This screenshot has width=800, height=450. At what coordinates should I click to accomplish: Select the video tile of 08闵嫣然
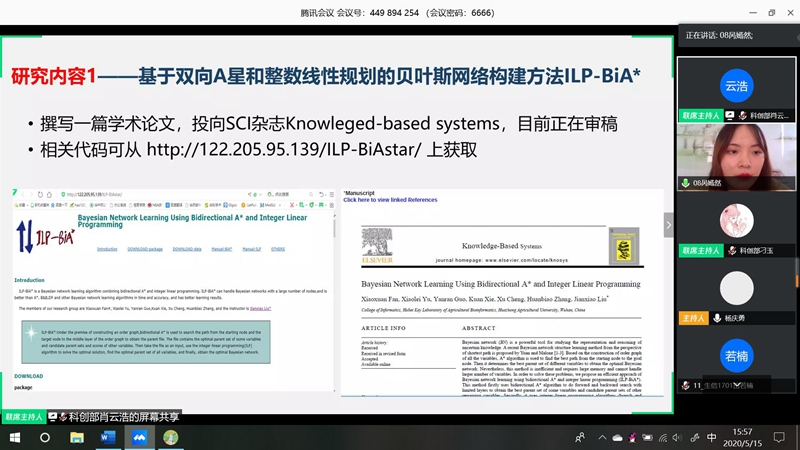736,157
